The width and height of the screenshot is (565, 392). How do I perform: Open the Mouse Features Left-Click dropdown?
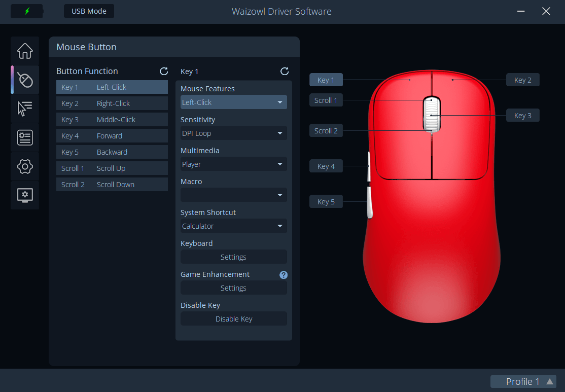pos(233,102)
